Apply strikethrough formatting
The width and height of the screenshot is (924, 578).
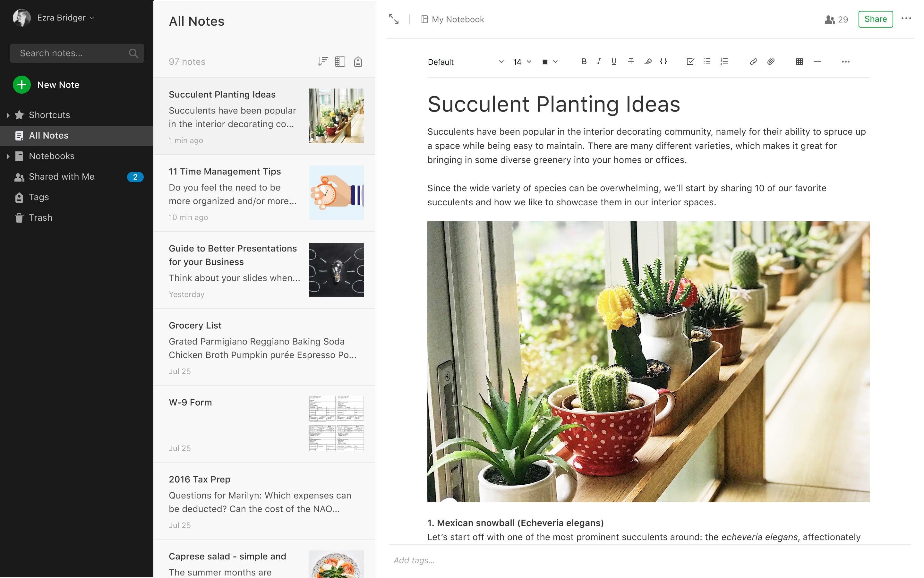[x=631, y=62]
